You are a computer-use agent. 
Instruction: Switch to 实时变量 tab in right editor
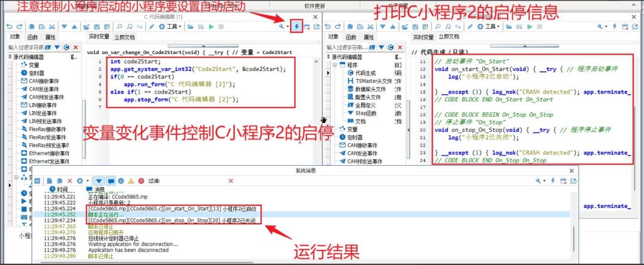coord(423,38)
